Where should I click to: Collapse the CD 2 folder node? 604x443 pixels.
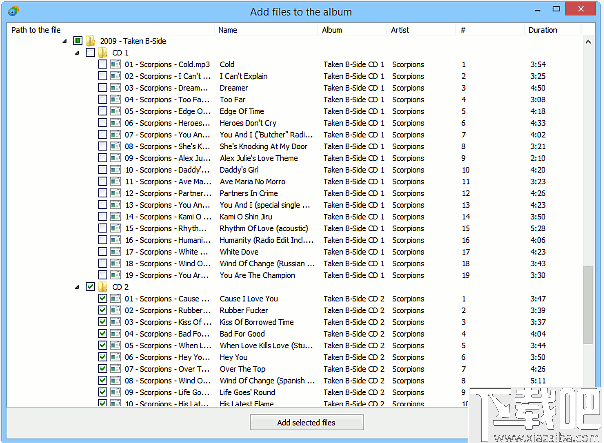(x=77, y=287)
